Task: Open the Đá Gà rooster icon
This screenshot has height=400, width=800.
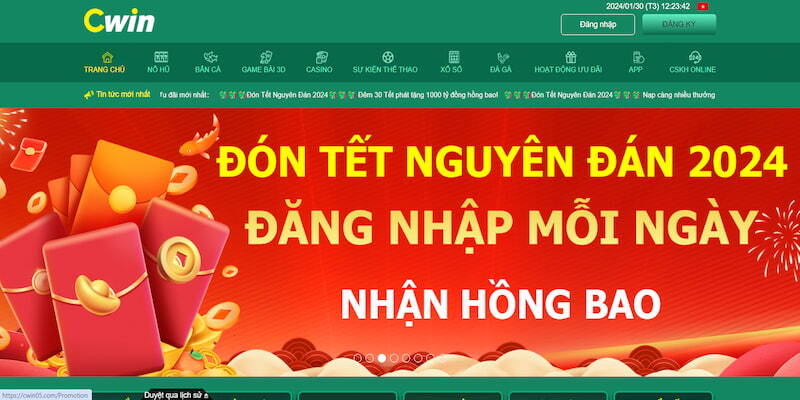Action: click(x=504, y=57)
